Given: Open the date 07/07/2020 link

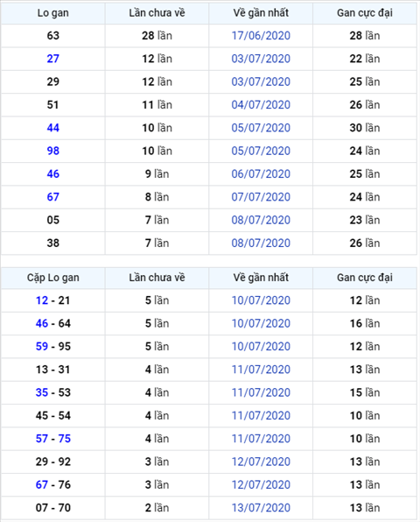Looking at the screenshot, I should coord(261,197).
